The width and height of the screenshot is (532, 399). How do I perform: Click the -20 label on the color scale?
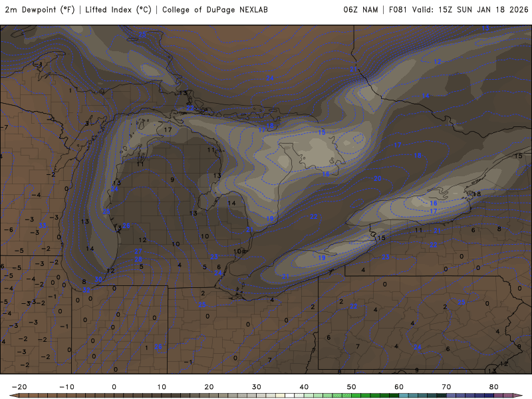point(19,387)
